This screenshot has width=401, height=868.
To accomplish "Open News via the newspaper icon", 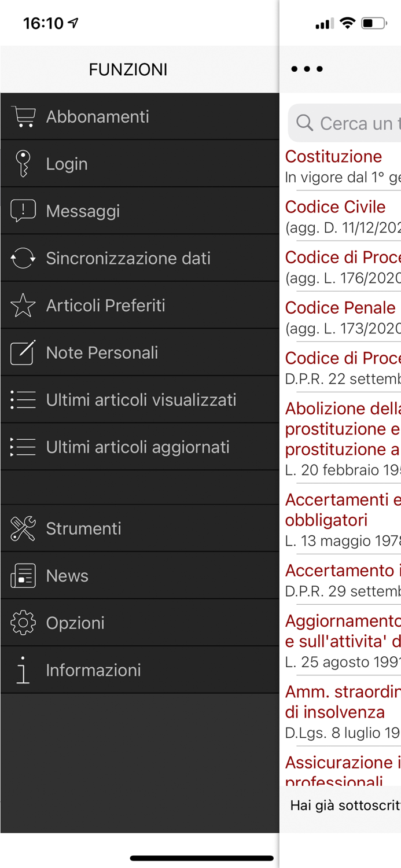I will [23, 576].
